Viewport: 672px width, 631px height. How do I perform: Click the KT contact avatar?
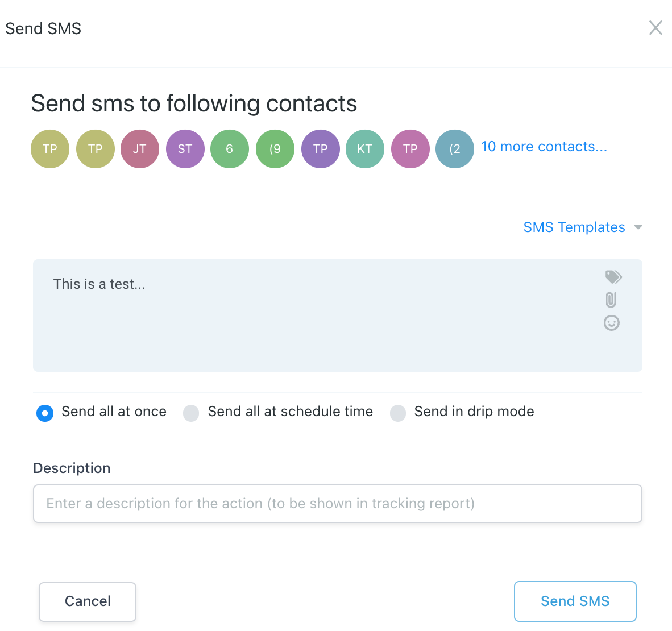point(365,149)
